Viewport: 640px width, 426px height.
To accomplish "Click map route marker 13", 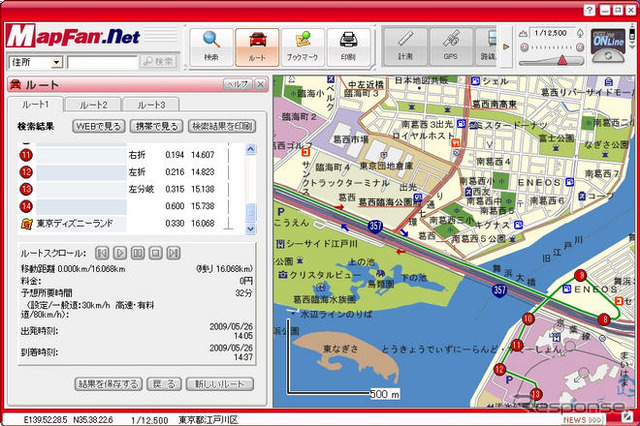I will (536, 394).
